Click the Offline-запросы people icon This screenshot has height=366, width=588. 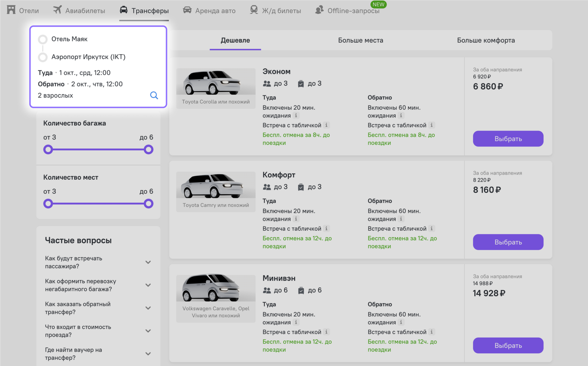pyautogui.click(x=319, y=10)
